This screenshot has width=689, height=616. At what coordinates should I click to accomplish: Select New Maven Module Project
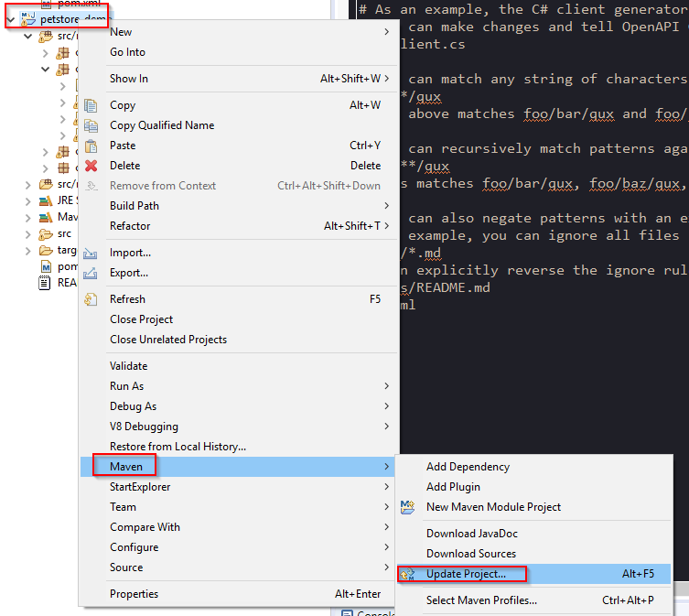[x=534, y=507]
